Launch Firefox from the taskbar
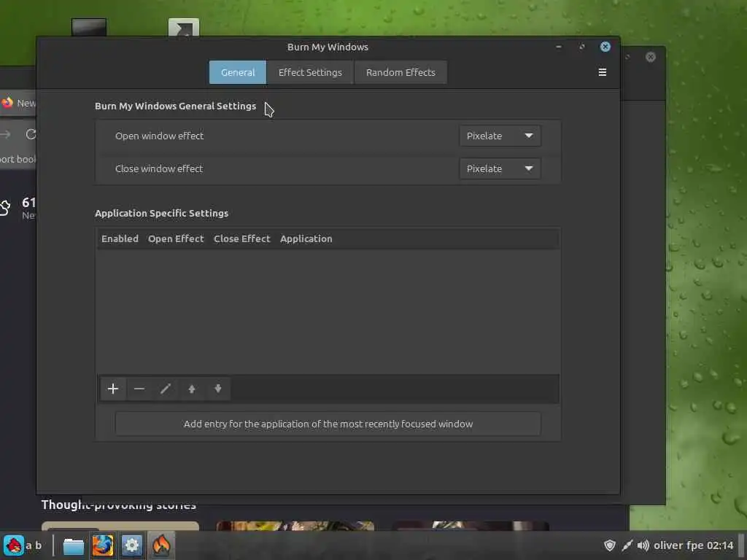Screen dimensions: 747x560 [102, 545]
